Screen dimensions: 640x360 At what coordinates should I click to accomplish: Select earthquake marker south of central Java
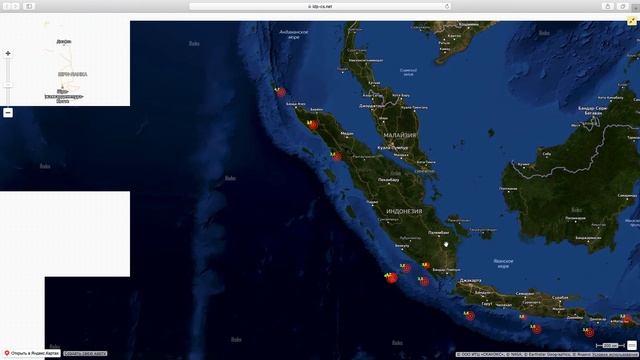point(537,329)
